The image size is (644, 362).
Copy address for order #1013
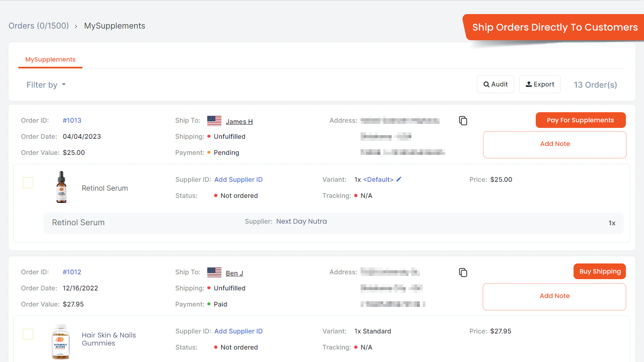click(x=463, y=121)
